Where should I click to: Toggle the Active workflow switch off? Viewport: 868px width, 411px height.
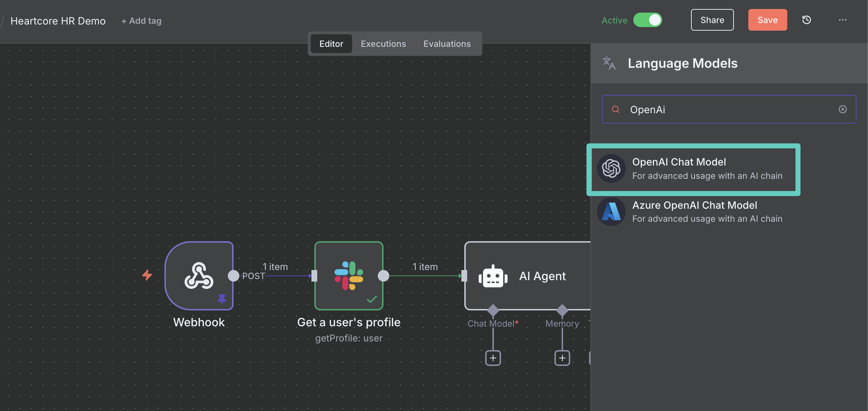coord(647,20)
